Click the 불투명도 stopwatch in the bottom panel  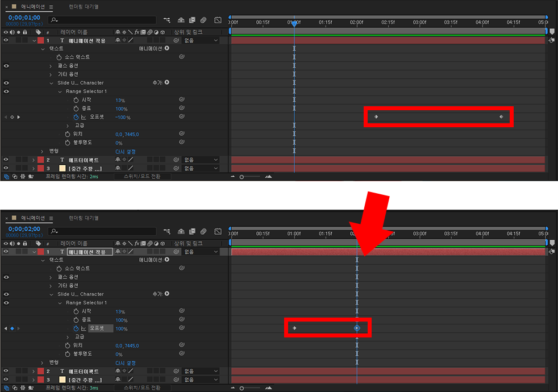tap(68, 354)
